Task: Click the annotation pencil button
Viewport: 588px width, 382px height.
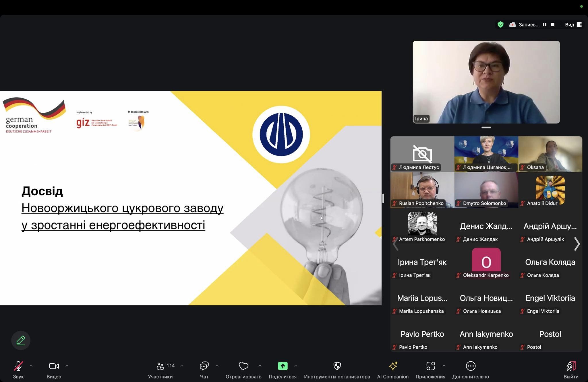Action: [x=21, y=340]
